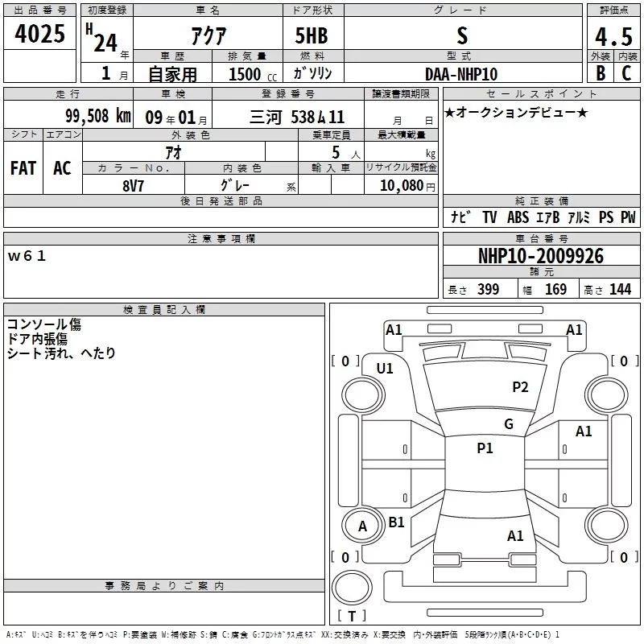This screenshot has height=644, width=644.
Task: Click the U1 dent mark on diagram
Action: pos(385,369)
